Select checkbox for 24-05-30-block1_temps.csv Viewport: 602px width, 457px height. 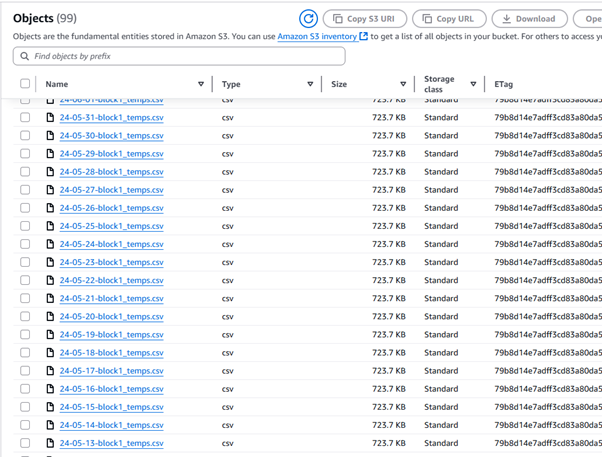pyautogui.click(x=25, y=135)
